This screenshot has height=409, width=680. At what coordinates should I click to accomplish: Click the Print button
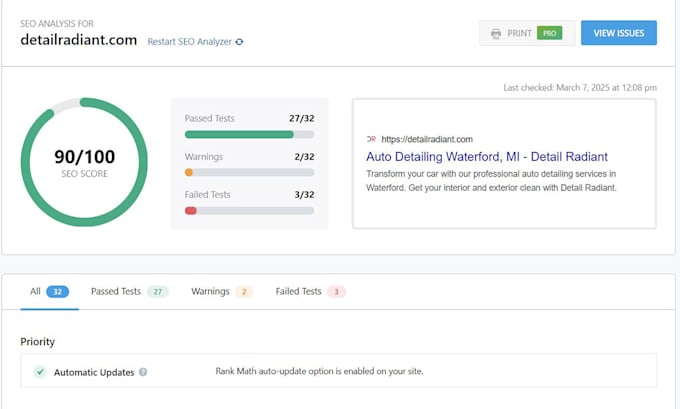pos(527,33)
